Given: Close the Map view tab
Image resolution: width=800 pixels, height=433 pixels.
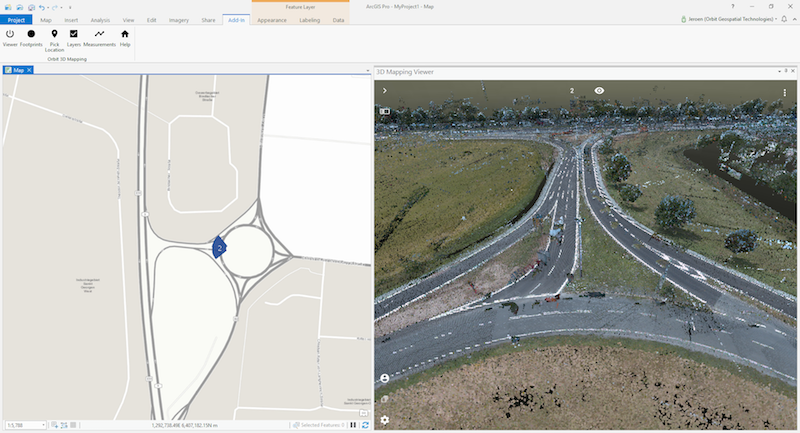Looking at the screenshot, I should click(x=29, y=70).
